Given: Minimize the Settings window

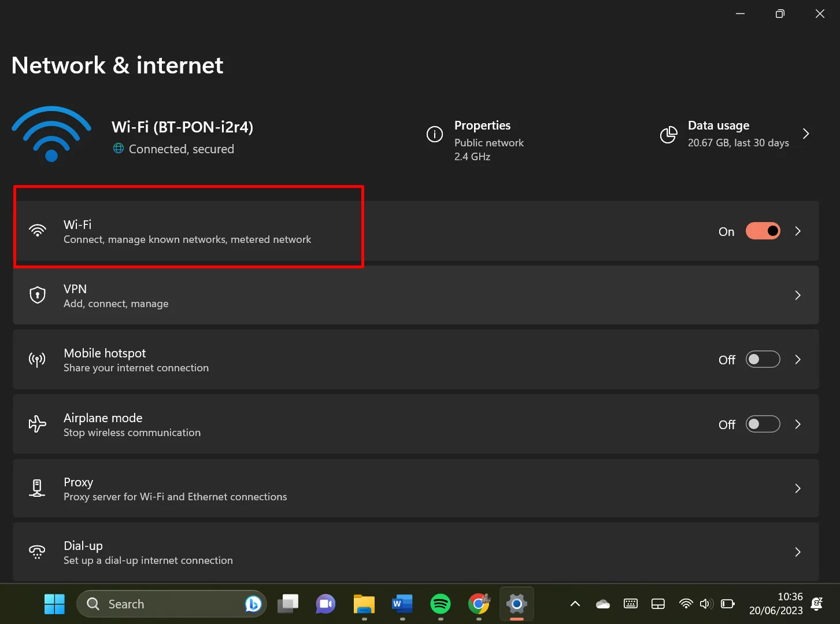Looking at the screenshot, I should [x=740, y=13].
